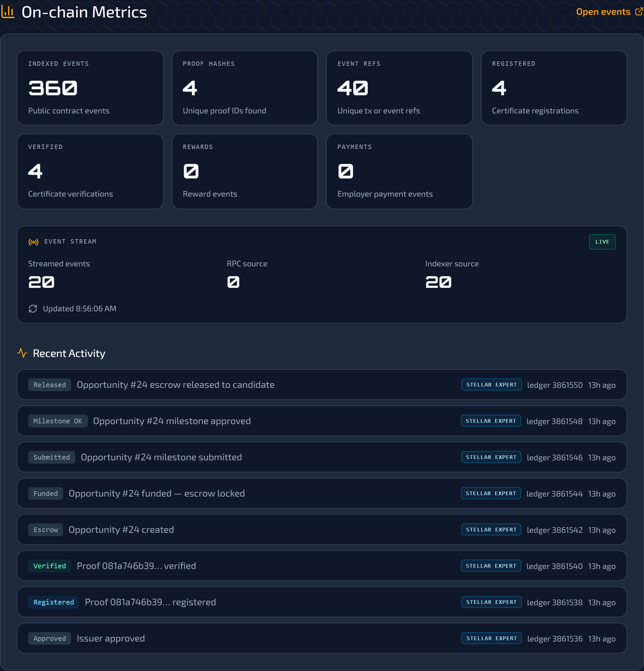This screenshot has width=644, height=671.
Task: Select the Payments card
Action: point(399,171)
